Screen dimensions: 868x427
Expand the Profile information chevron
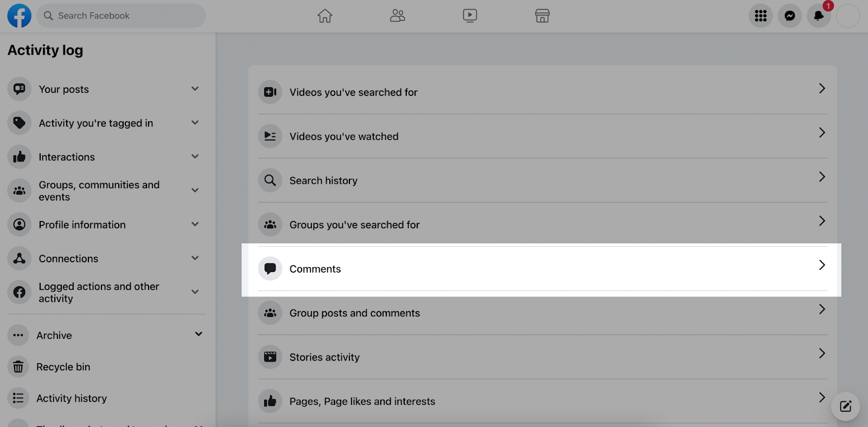click(195, 224)
